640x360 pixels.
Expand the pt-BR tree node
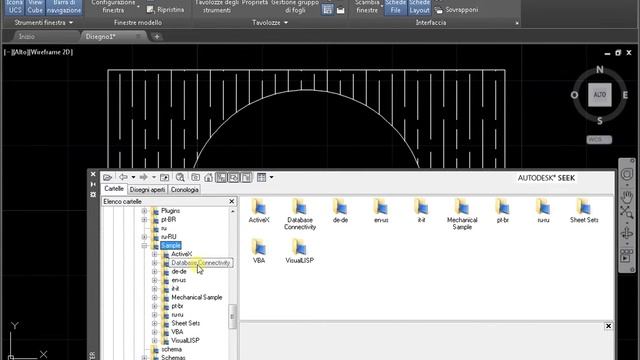click(144, 220)
